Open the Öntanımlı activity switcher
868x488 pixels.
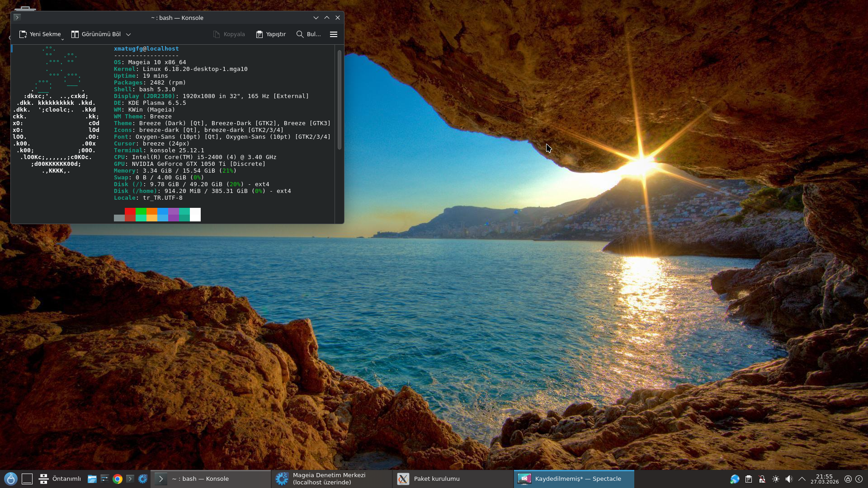tap(60, 479)
